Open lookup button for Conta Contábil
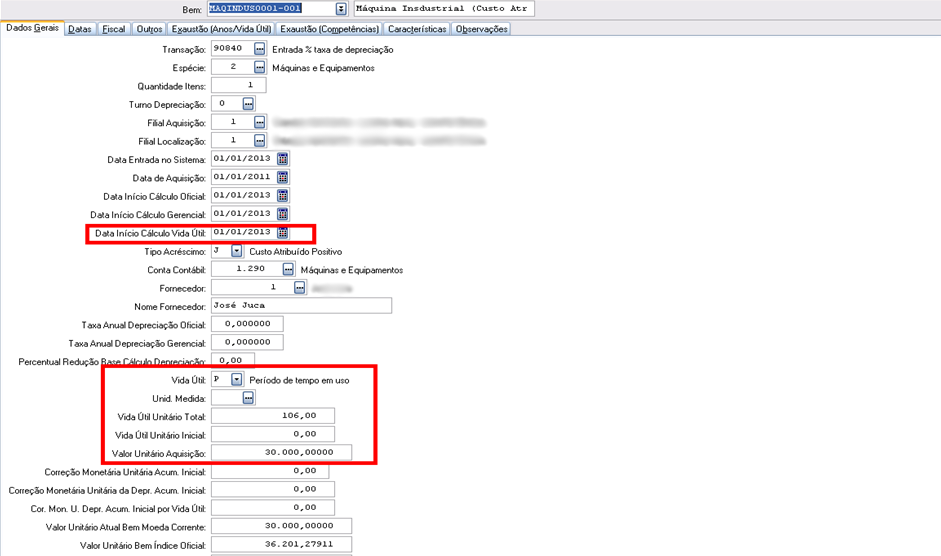 (x=288, y=269)
